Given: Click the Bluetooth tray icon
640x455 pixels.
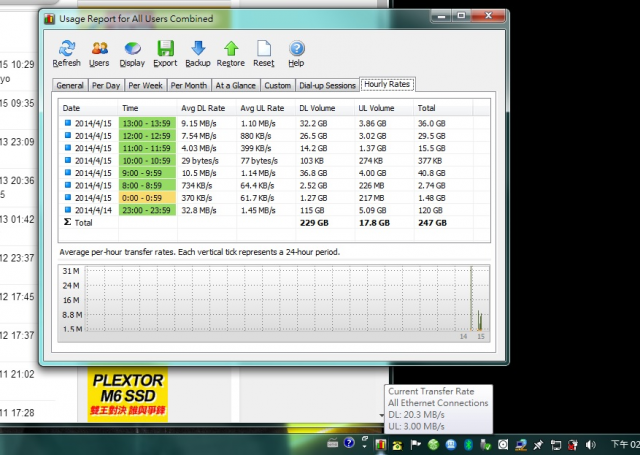Looking at the screenshot, I should tap(468, 444).
